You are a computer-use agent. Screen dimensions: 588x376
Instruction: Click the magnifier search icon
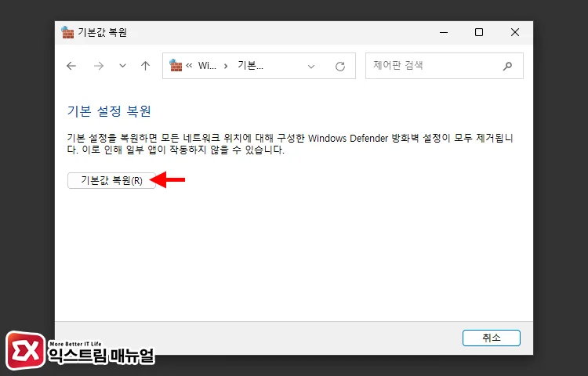point(507,67)
